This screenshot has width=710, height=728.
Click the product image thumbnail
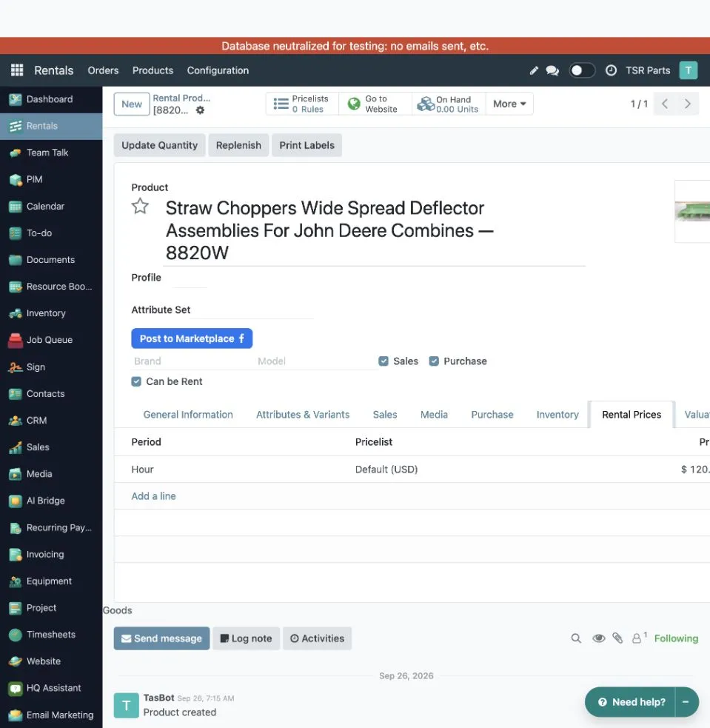(692, 212)
